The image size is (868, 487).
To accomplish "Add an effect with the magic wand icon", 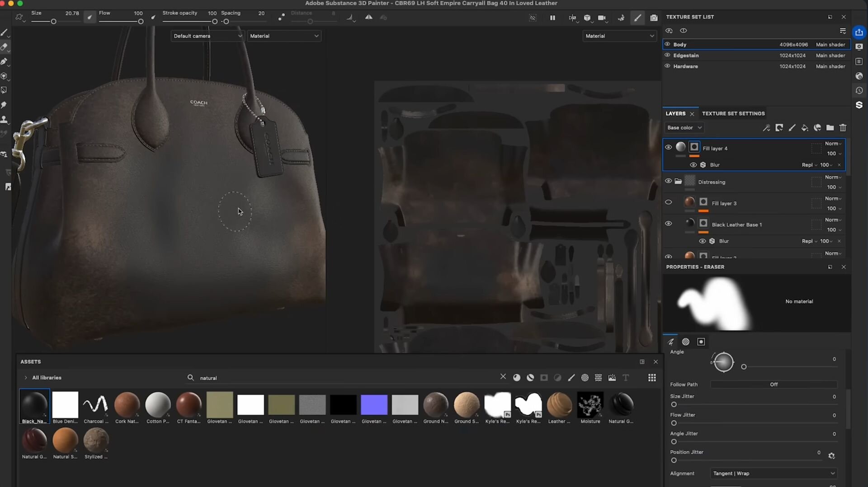I will tap(766, 128).
